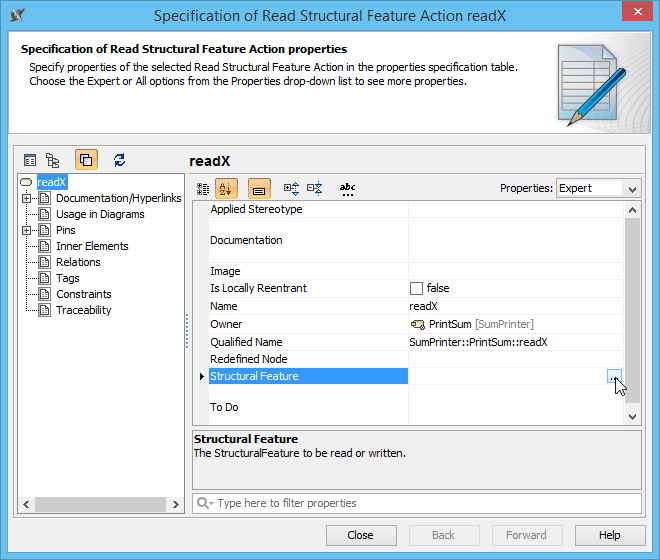Viewport: 660px width, 560px height.
Task: Select Inner Elements tree item
Action: [x=92, y=246]
